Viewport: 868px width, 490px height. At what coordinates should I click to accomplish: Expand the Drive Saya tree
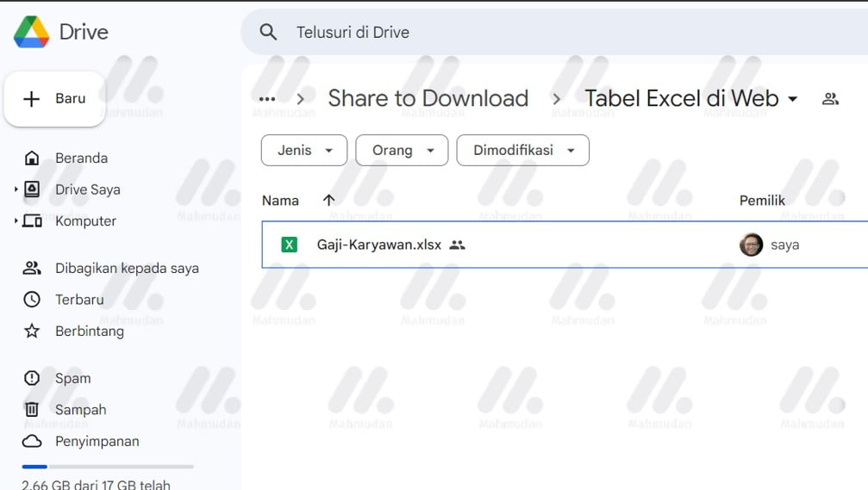click(16, 189)
